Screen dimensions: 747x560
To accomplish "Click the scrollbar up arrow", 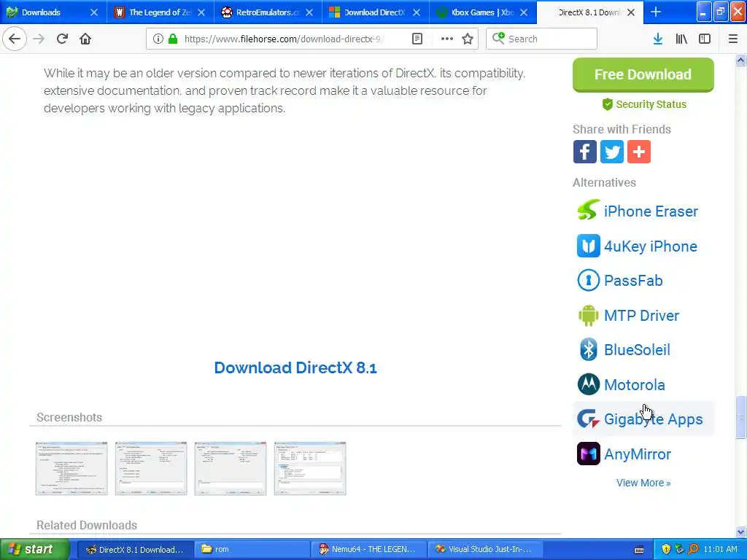I will (741, 60).
